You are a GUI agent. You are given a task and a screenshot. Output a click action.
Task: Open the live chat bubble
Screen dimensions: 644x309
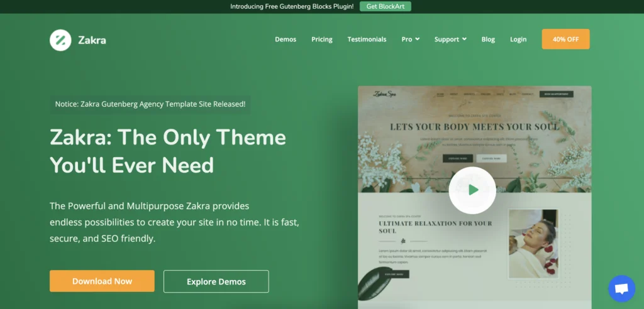pyautogui.click(x=622, y=288)
